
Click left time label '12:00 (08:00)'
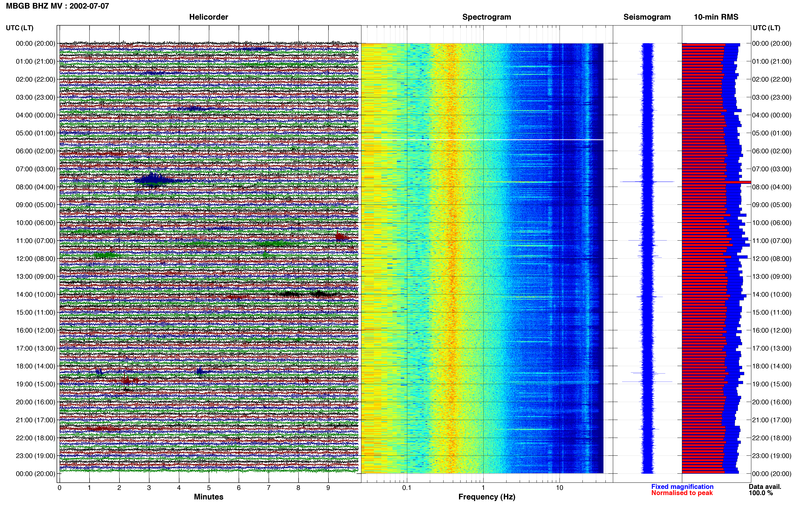(x=36, y=259)
